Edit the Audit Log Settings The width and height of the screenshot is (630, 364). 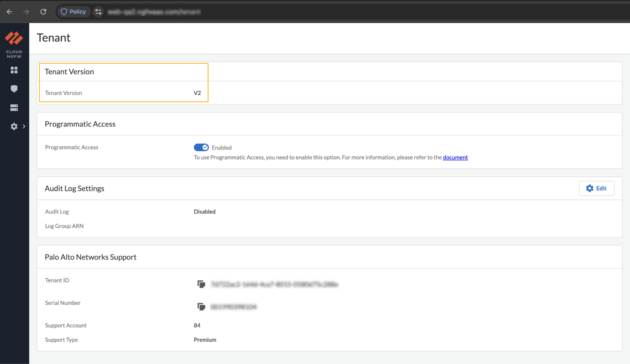(596, 188)
